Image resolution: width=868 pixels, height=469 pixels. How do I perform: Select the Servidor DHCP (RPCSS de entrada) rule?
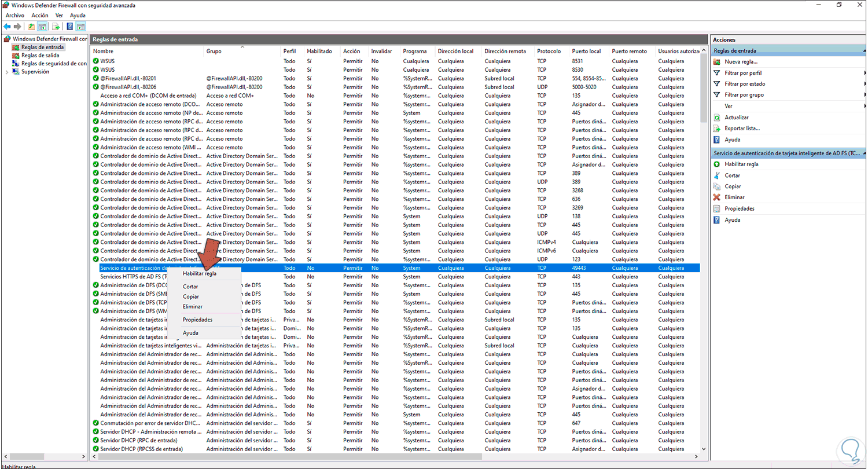pos(395,449)
